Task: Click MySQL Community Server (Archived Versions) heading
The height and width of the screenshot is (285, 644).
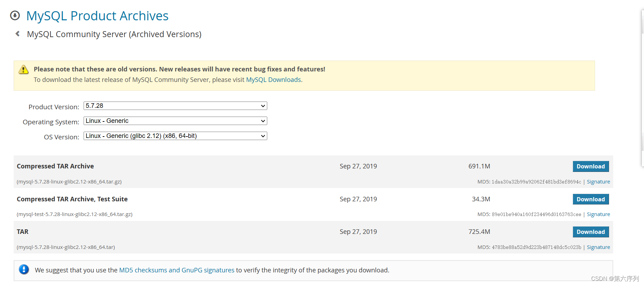Action: [x=114, y=34]
